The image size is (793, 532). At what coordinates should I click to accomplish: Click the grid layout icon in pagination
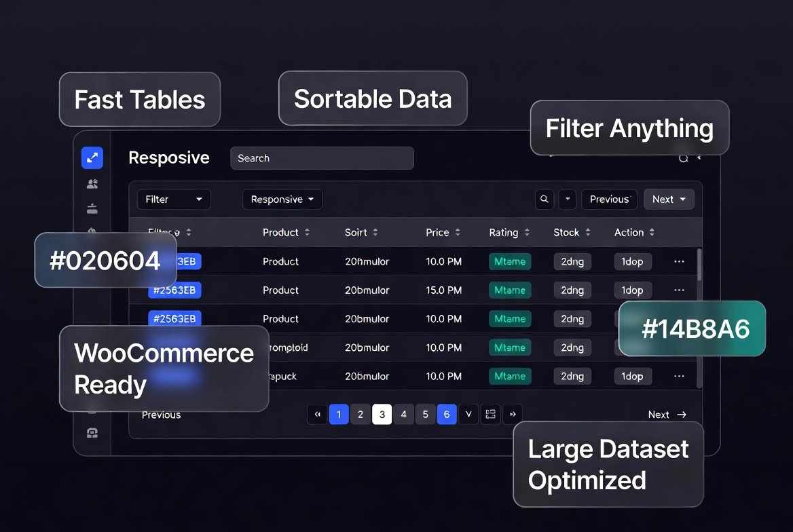pyautogui.click(x=491, y=414)
